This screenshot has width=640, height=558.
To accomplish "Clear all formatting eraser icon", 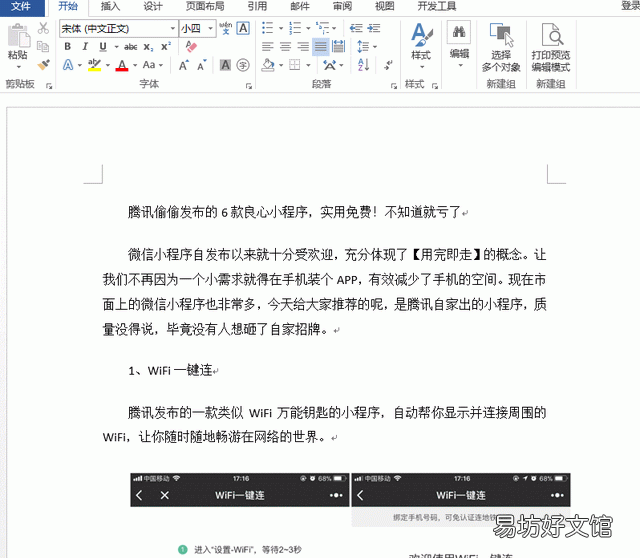I will [x=191, y=47].
